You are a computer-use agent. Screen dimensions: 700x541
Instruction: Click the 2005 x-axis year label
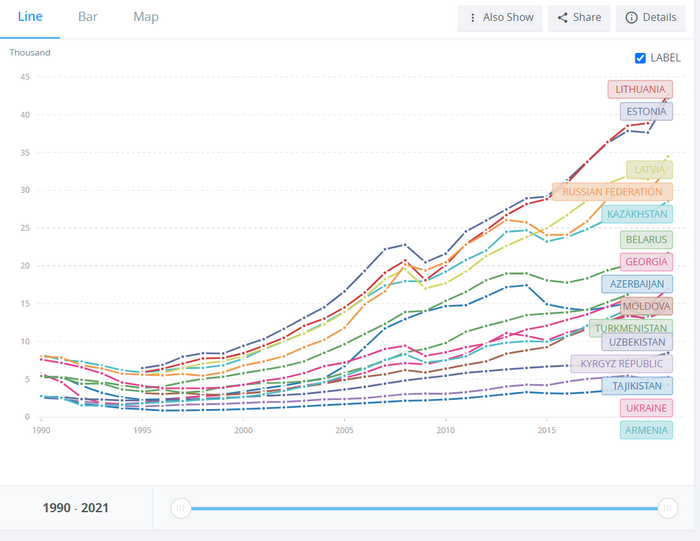[x=344, y=430]
